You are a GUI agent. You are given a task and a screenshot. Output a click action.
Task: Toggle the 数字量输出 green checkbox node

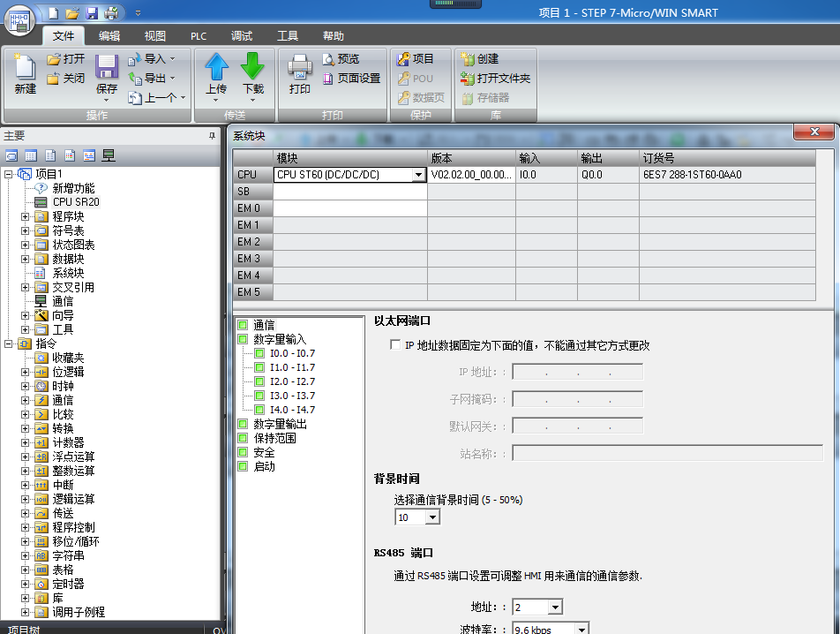tap(243, 424)
